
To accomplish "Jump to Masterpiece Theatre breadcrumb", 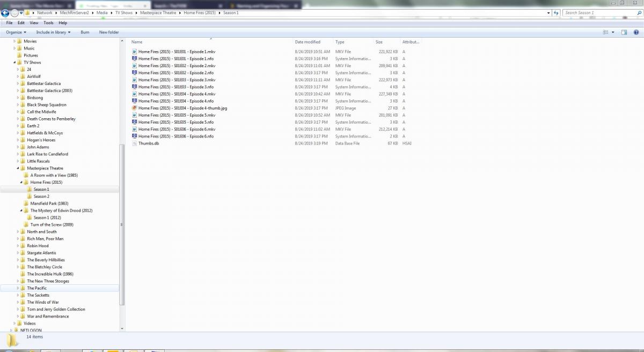I will point(159,12).
